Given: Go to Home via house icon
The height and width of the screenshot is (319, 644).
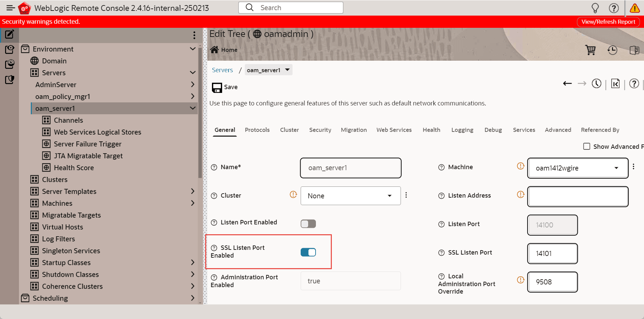Looking at the screenshot, I should [214, 50].
